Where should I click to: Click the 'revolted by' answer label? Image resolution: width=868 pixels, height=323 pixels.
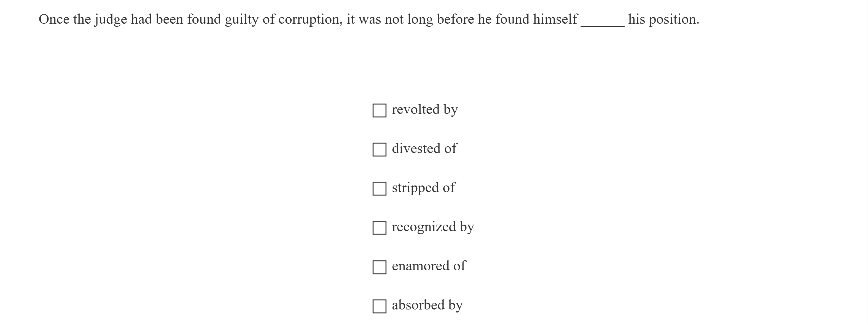424,109
